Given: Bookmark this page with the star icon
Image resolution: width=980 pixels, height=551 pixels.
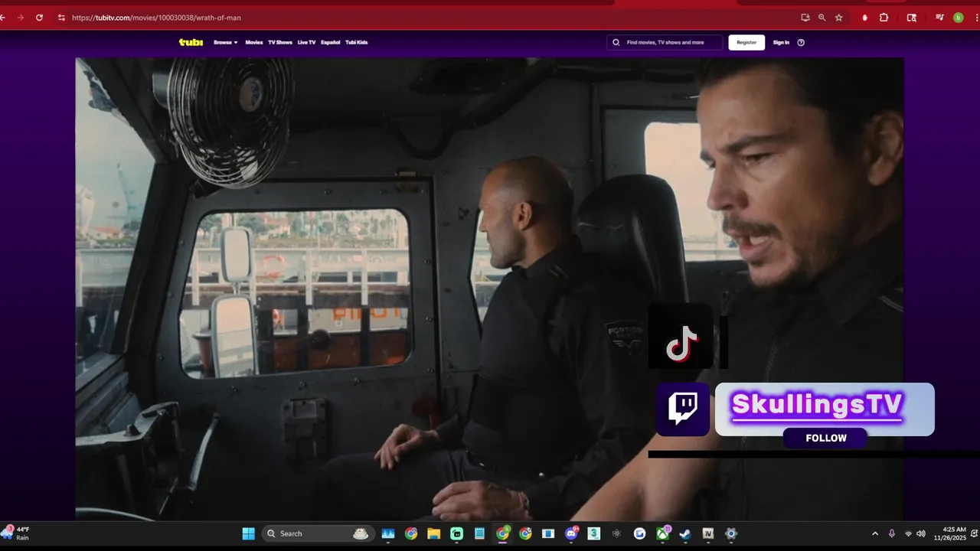Looking at the screenshot, I should (x=839, y=18).
